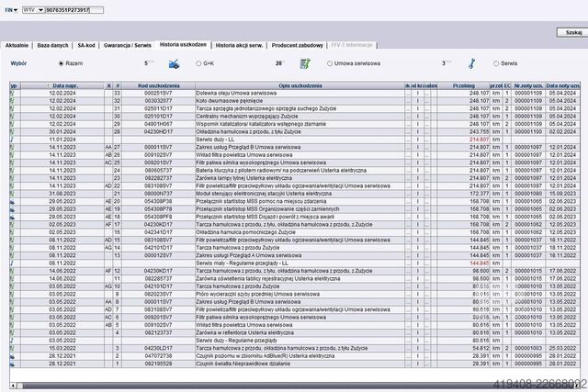This screenshot has height=392, width=588.
Task: Select 'Pióro wycieraczki szyby przedniej' cell
Action: point(300,294)
